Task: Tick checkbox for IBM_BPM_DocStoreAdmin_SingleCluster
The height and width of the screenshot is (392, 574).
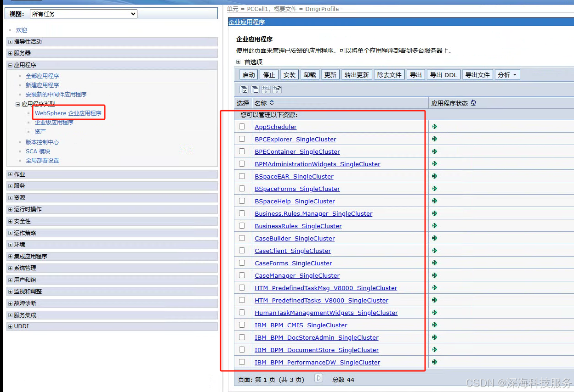Action: (x=242, y=337)
